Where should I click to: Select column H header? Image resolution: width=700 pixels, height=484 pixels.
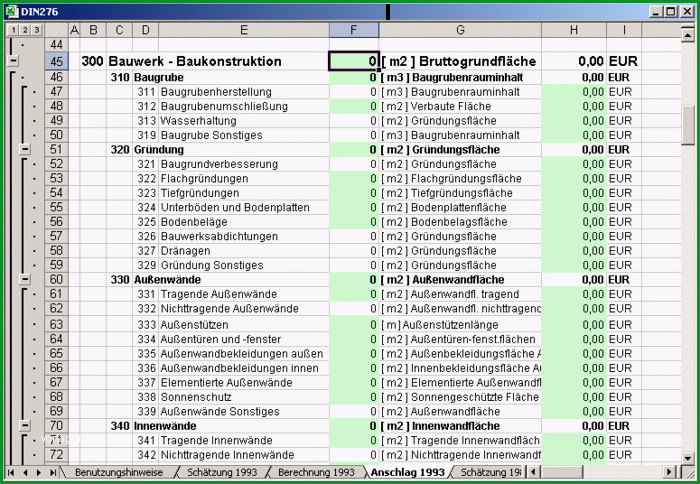(574, 30)
